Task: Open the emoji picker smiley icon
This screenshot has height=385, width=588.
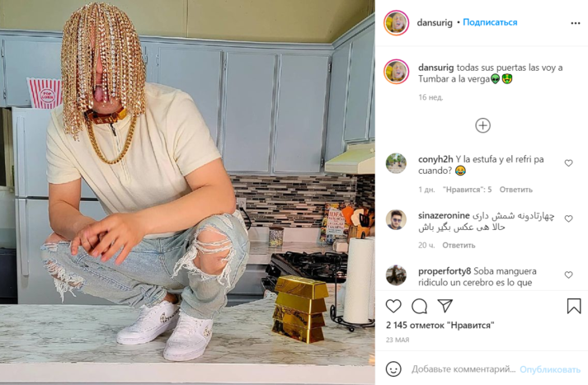Action: pos(393,369)
